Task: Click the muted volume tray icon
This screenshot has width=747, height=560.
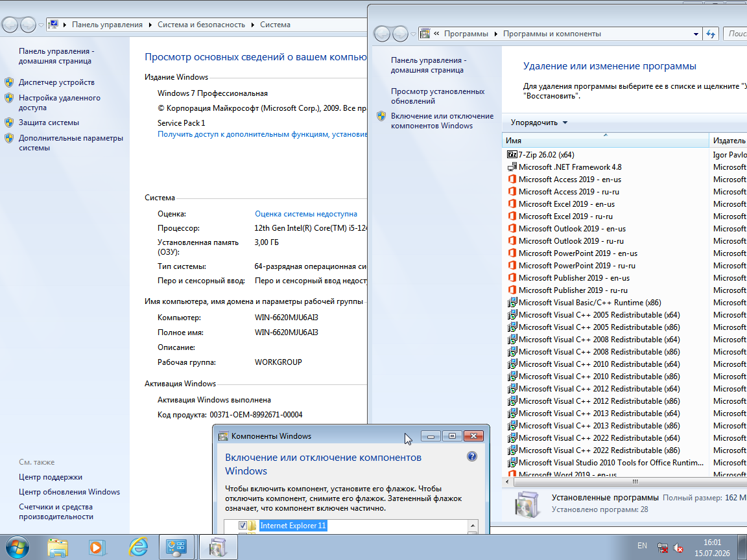Action: click(678, 548)
